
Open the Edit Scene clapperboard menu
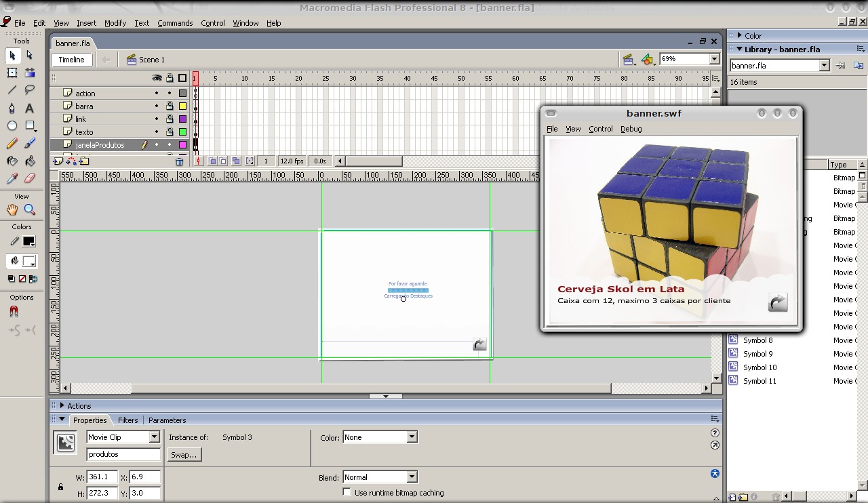[629, 60]
